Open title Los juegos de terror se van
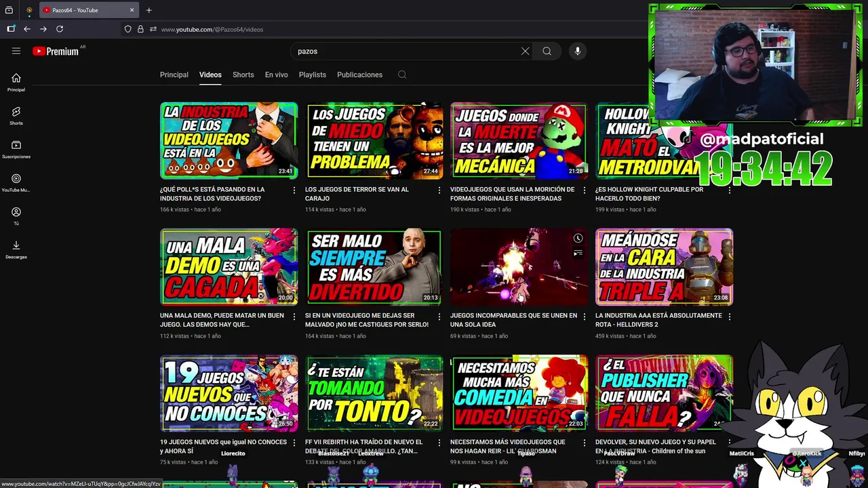 click(357, 194)
